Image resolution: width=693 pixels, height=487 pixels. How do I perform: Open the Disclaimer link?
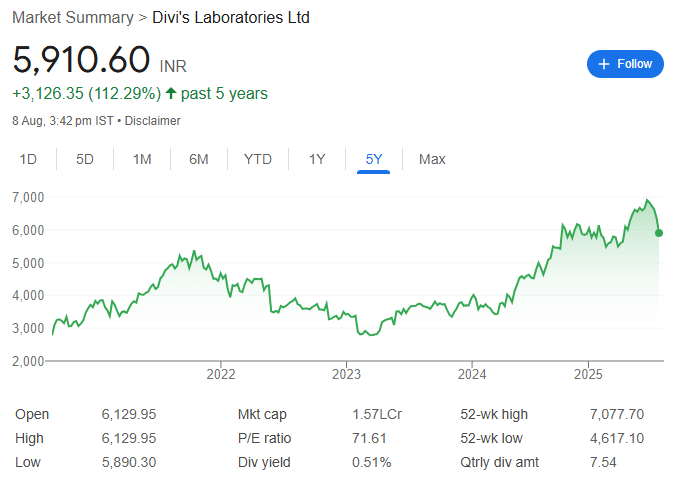(152, 121)
